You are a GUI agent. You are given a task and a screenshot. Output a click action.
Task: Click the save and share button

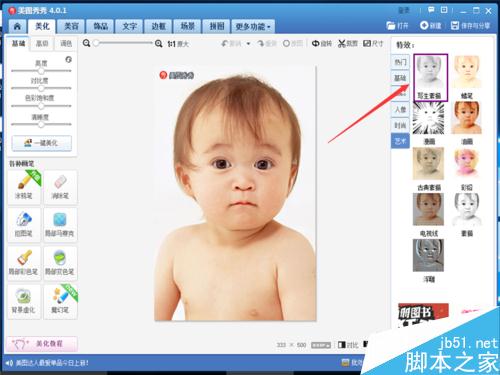470,25
